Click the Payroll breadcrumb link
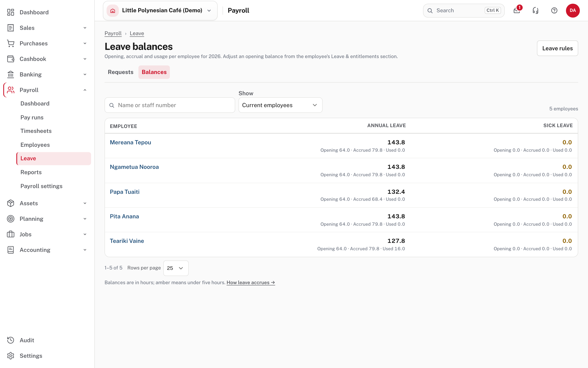588x368 pixels. (x=113, y=33)
